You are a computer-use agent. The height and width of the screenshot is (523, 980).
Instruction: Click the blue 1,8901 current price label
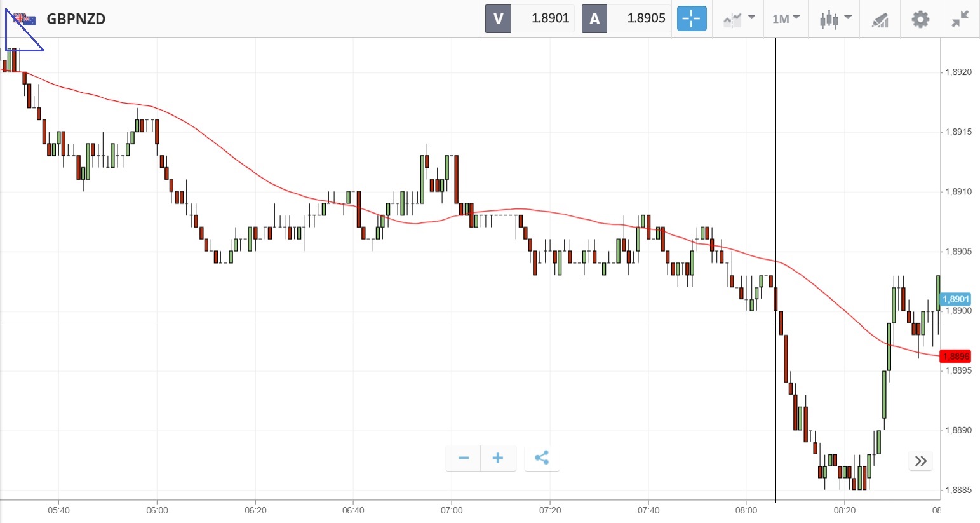pyautogui.click(x=955, y=299)
